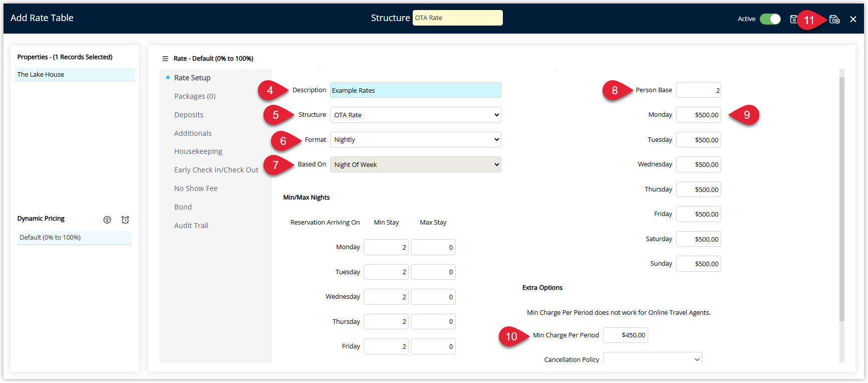This screenshot has height=383, width=868.
Task: Select The Lake House property
Action: [x=75, y=74]
